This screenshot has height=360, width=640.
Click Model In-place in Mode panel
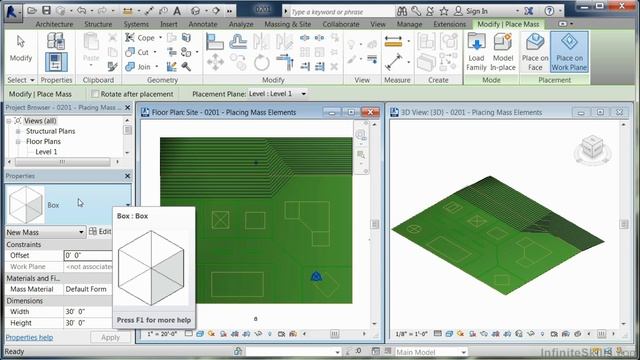click(x=502, y=52)
